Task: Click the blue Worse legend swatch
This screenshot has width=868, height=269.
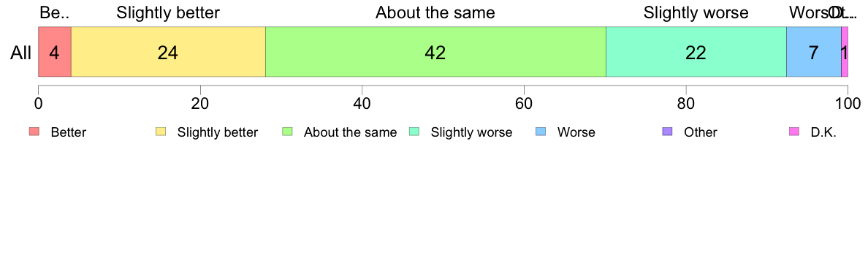Action: (541, 132)
